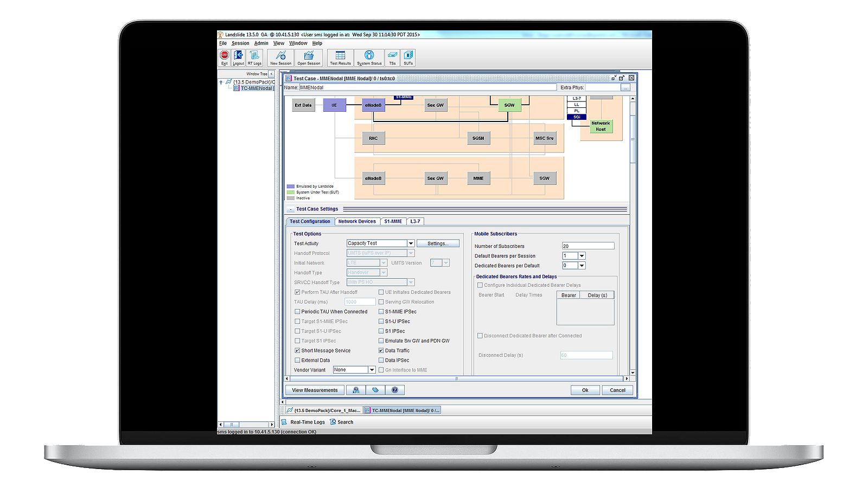Switch to the L3-7 tab
Image resolution: width=868 pixels, height=488 pixels.
tap(415, 221)
